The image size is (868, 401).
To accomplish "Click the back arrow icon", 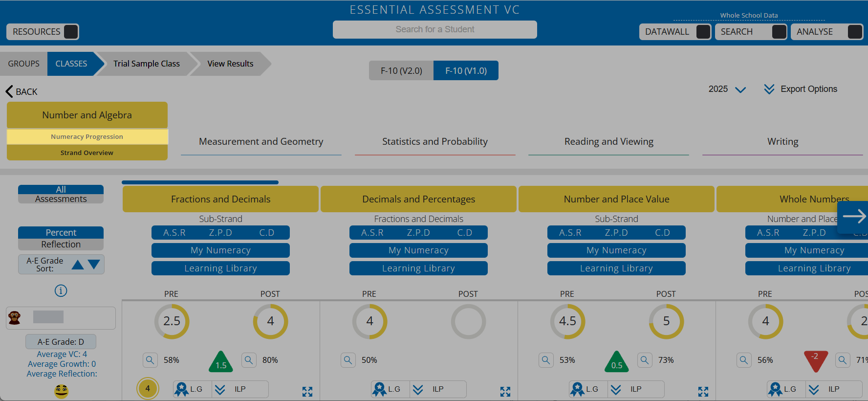I will pyautogui.click(x=9, y=91).
